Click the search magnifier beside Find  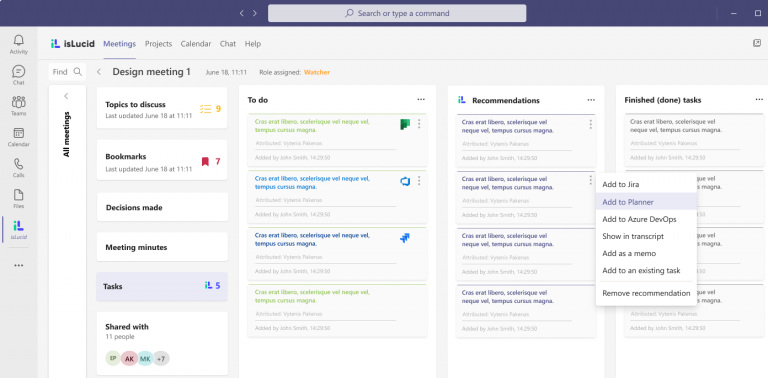coord(77,72)
